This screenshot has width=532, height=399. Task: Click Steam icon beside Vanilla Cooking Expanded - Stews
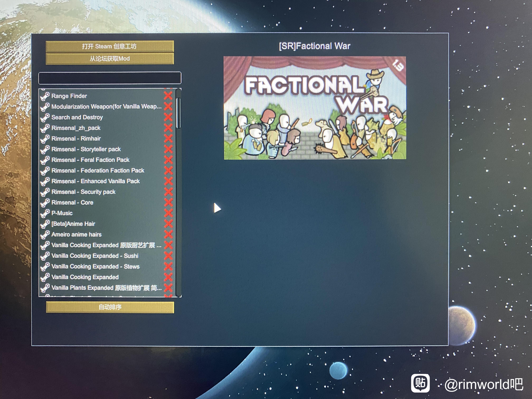[45, 267]
